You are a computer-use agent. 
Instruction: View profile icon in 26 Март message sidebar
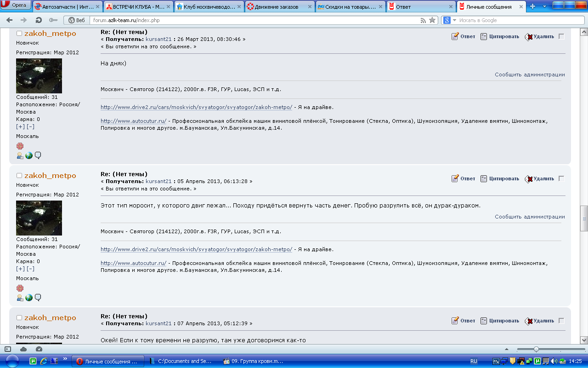(20, 155)
